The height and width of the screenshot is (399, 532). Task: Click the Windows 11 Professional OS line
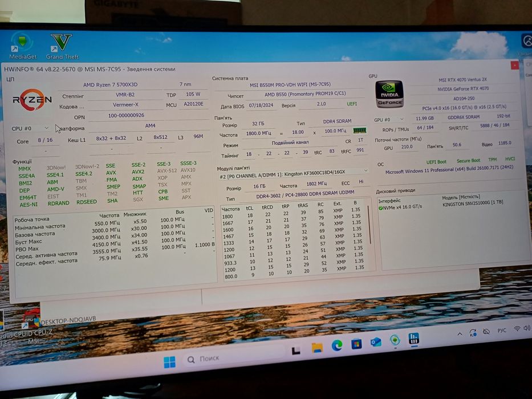click(x=449, y=169)
